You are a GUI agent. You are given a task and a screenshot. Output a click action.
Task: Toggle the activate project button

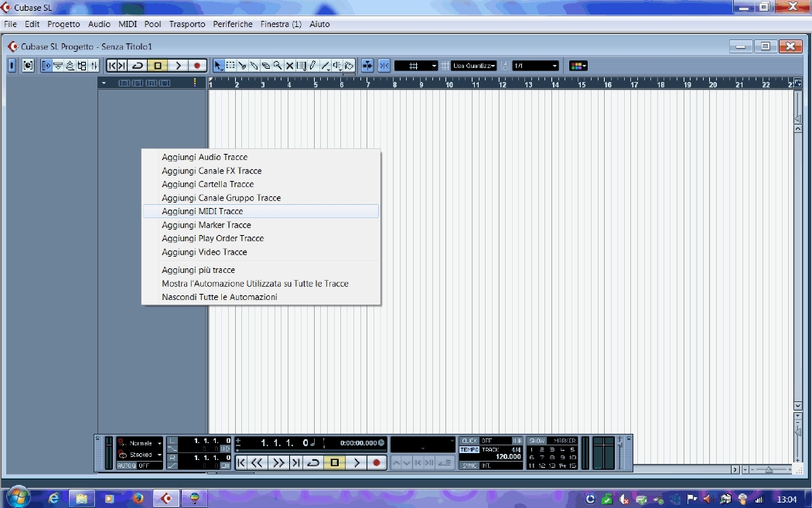tap(12, 66)
